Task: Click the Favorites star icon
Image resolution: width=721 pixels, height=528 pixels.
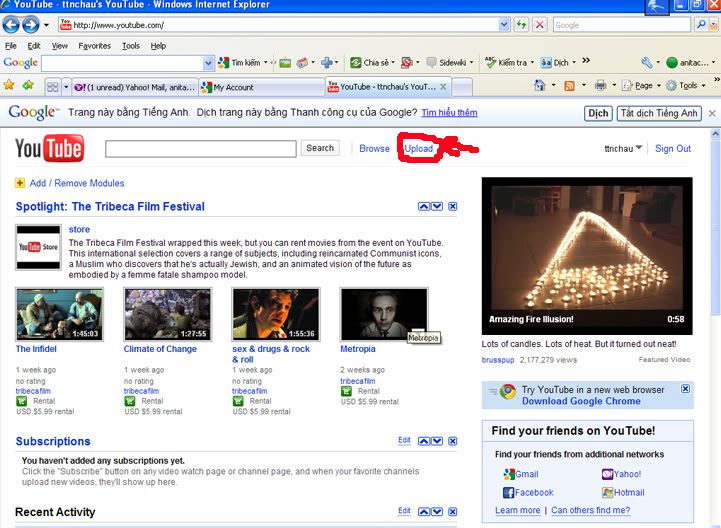Action: click(x=9, y=85)
